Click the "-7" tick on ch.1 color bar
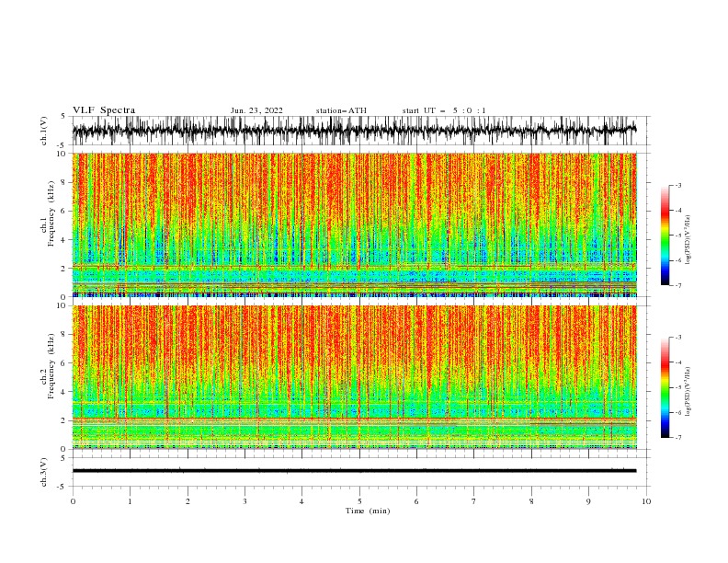 point(678,285)
